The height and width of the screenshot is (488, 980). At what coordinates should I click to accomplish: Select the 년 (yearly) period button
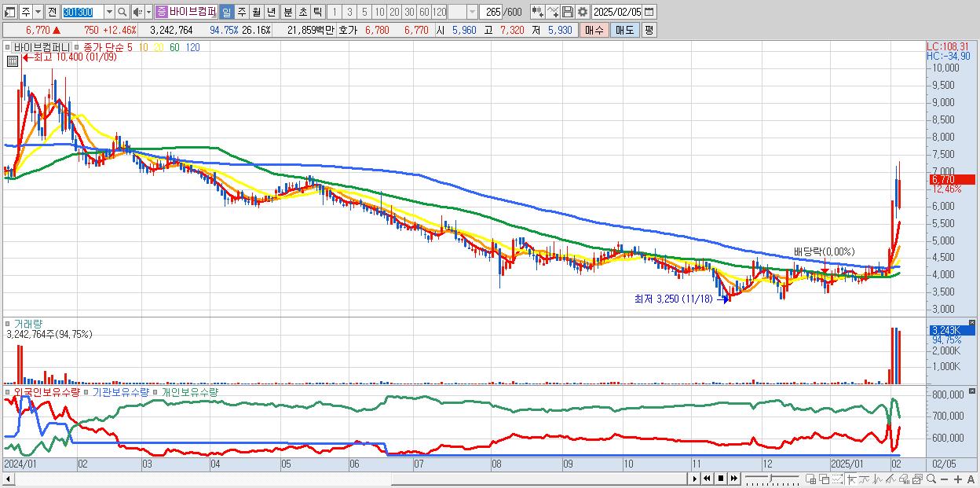[271, 12]
